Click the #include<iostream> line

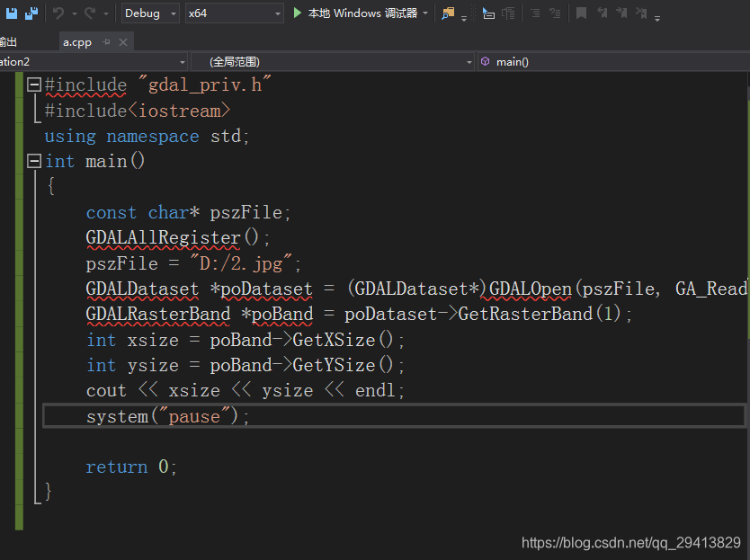click(138, 111)
